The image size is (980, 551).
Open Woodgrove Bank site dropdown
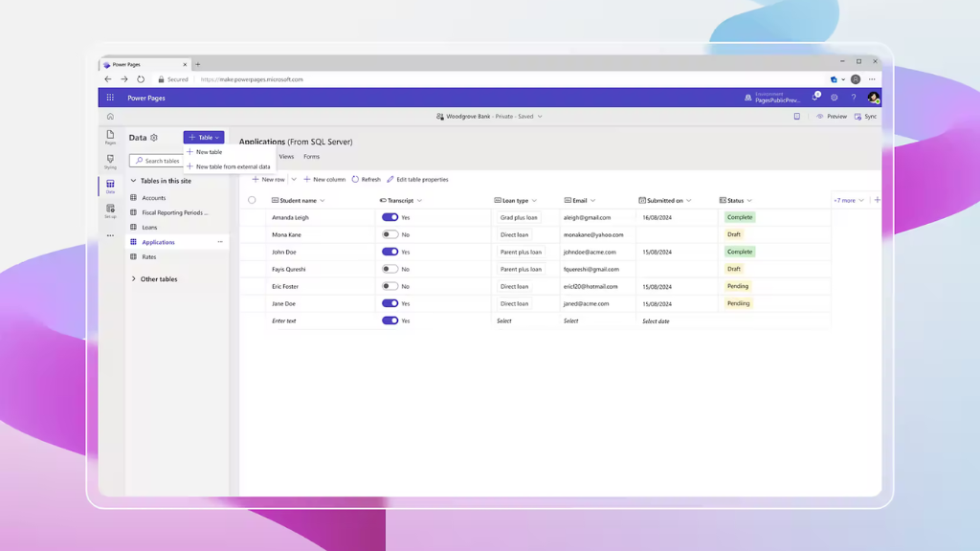(489, 116)
